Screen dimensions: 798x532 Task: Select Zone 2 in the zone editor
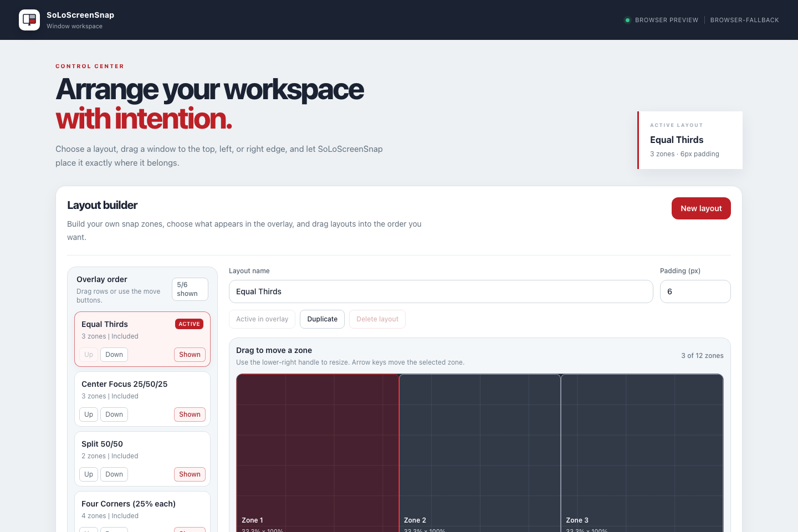480,452
